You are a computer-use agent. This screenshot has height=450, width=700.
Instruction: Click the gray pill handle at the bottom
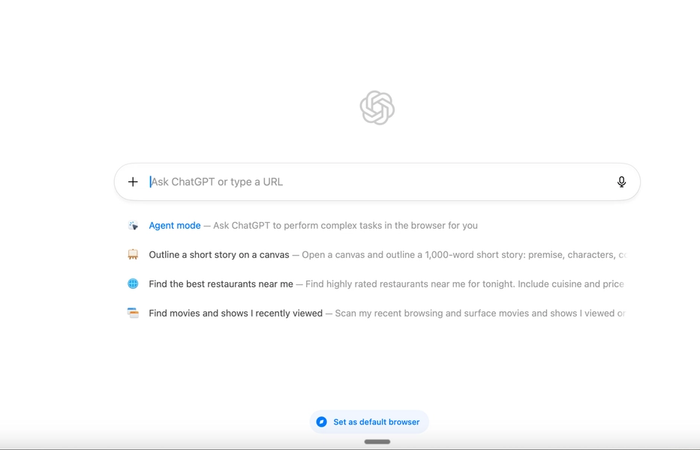[x=377, y=442]
